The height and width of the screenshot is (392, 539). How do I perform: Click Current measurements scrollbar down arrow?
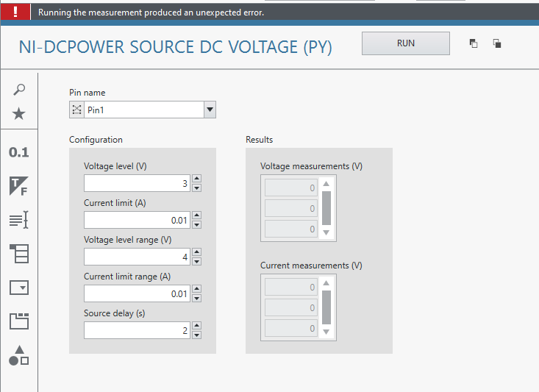pos(326,332)
